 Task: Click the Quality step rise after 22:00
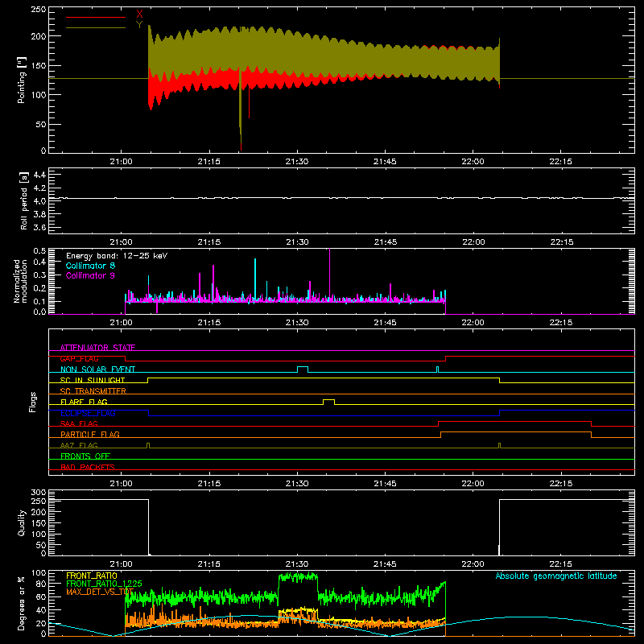tap(499, 527)
